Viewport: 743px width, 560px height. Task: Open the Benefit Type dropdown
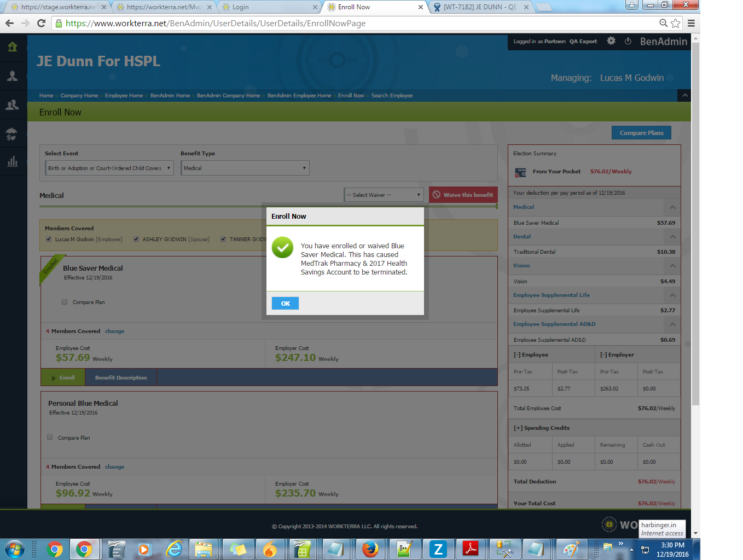pos(245,168)
